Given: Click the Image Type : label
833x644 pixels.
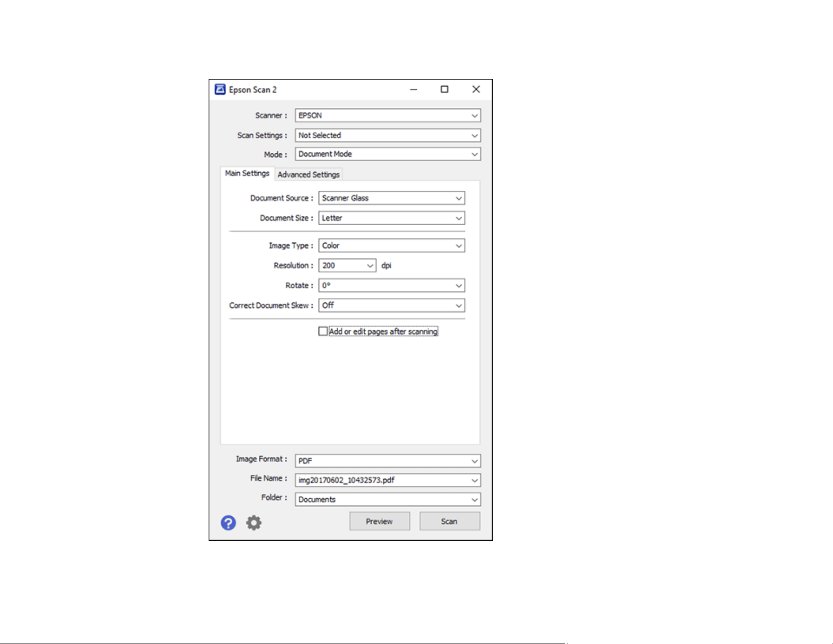Looking at the screenshot, I should pos(291,246).
